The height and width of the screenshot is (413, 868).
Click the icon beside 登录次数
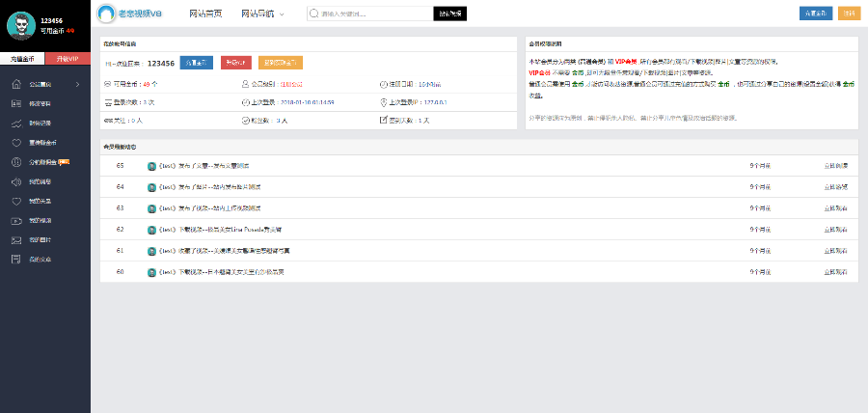pos(107,102)
